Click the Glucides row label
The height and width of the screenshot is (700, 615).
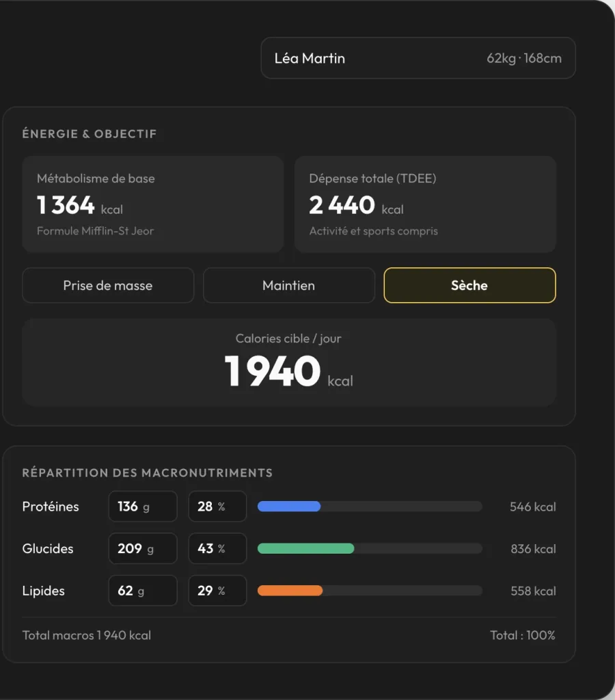[x=48, y=548]
